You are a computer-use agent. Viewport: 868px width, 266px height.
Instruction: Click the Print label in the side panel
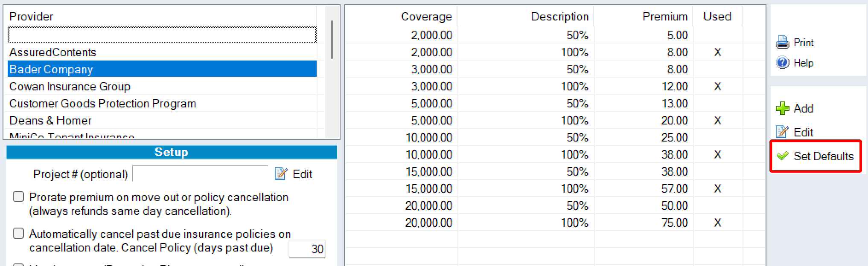point(804,43)
